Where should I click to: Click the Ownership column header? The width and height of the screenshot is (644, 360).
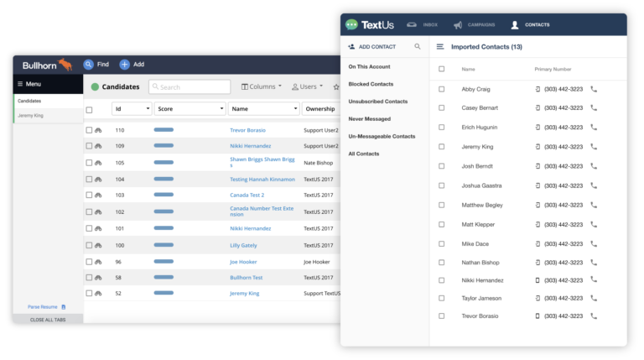320,109
